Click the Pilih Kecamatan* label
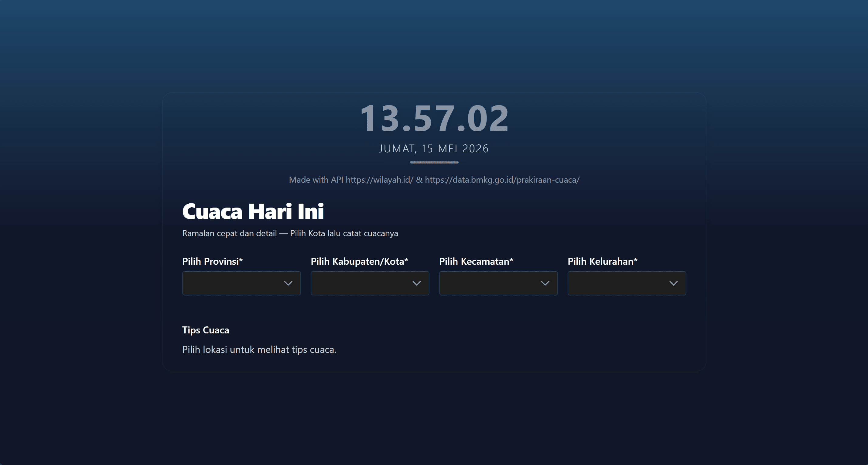This screenshot has height=465, width=868. 476,261
